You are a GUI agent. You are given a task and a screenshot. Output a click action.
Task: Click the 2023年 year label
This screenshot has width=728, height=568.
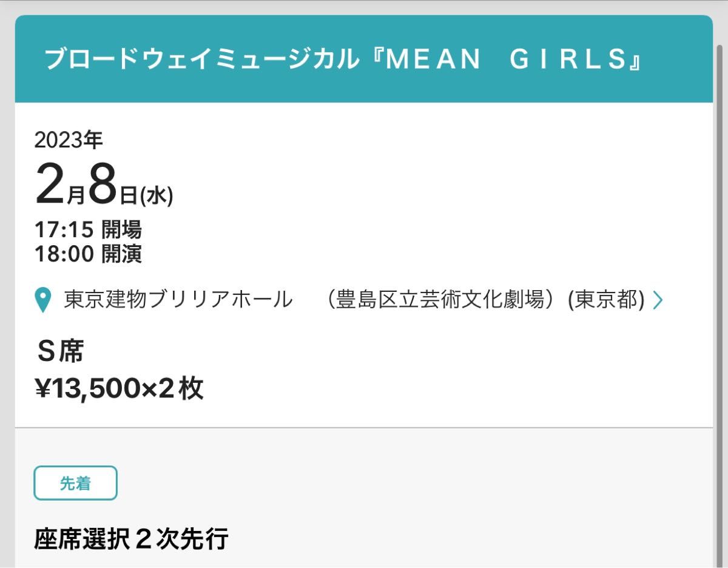click(x=69, y=140)
